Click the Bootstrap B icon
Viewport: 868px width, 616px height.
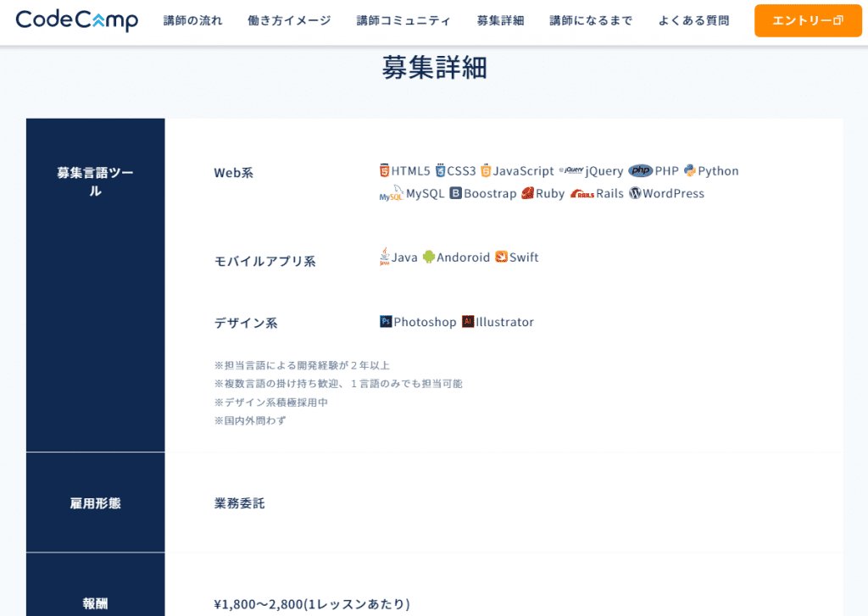click(x=455, y=193)
